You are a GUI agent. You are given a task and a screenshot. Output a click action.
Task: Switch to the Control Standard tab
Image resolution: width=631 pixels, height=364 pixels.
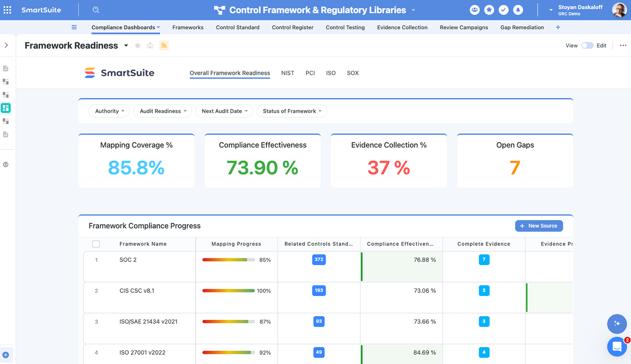pyautogui.click(x=238, y=27)
